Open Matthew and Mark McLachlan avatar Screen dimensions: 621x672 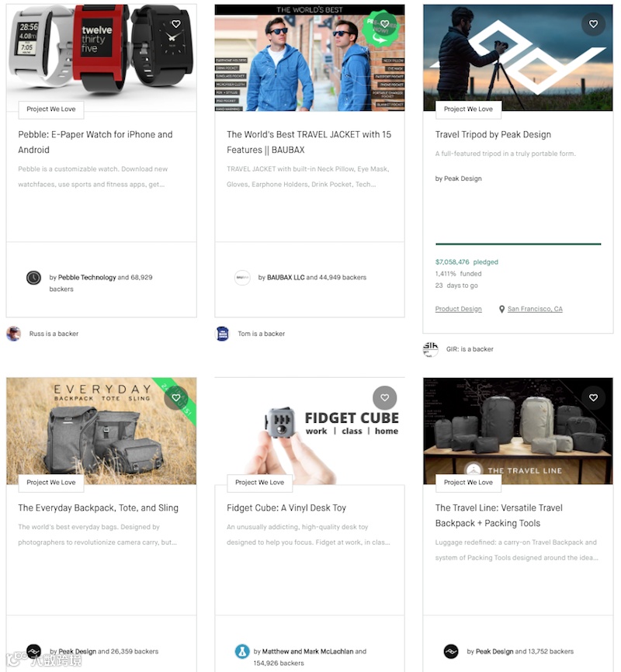click(x=242, y=651)
